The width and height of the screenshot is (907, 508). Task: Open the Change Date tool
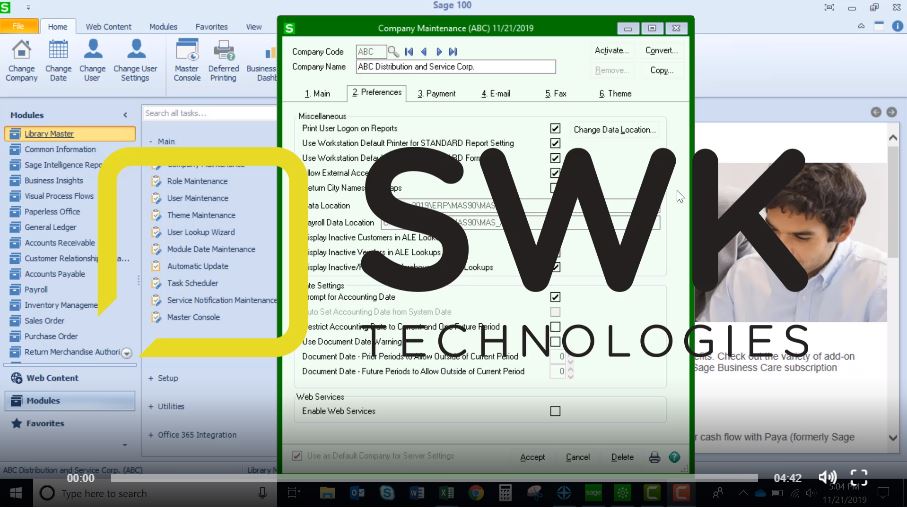click(x=58, y=60)
